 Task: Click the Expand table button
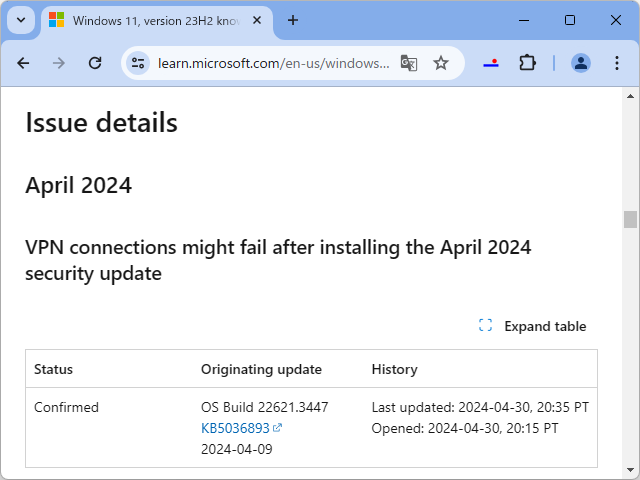point(533,326)
